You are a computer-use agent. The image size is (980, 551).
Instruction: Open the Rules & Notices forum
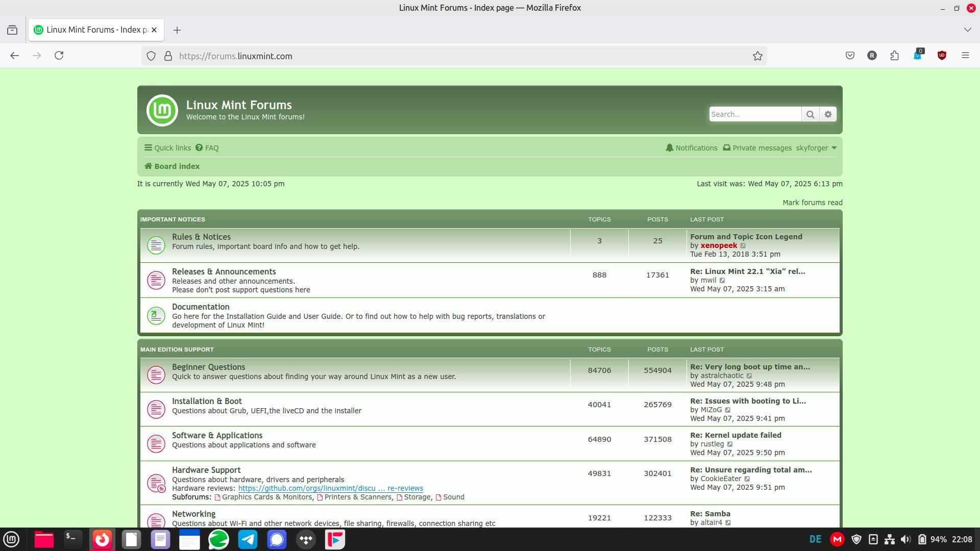[201, 237]
